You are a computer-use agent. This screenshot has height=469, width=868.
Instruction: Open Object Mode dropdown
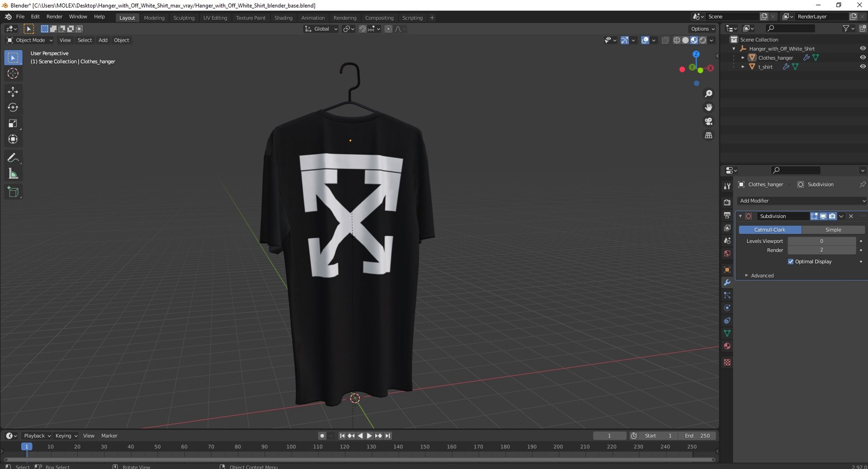click(x=29, y=40)
